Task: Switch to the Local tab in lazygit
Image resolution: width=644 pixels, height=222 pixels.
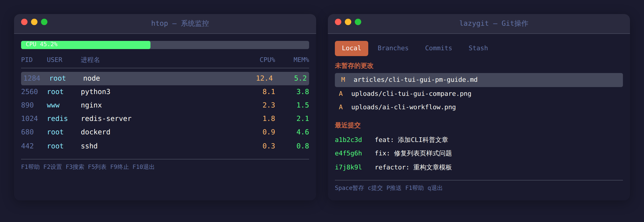Action: click(x=351, y=48)
